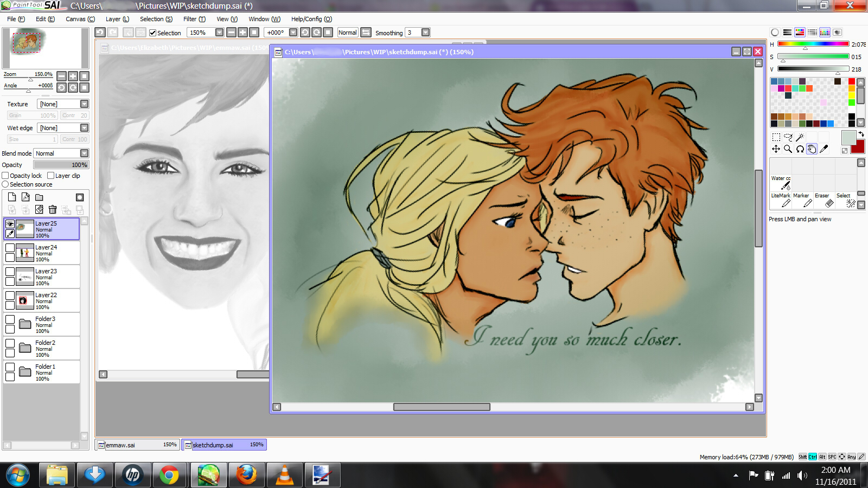Select the rectangular Selection tool

pyautogui.click(x=776, y=137)
